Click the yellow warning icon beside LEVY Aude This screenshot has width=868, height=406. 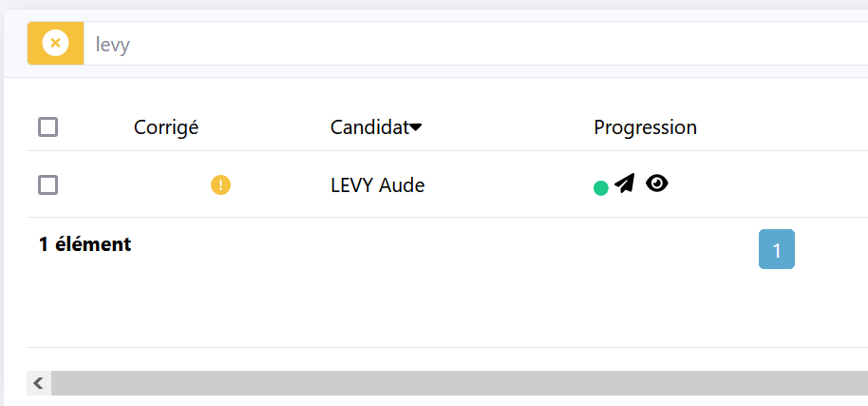(220, 185)
